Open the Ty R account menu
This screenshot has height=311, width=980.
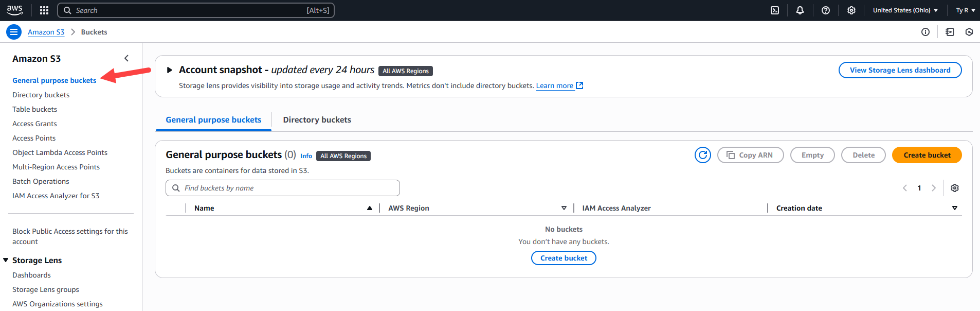click(966, 10)
